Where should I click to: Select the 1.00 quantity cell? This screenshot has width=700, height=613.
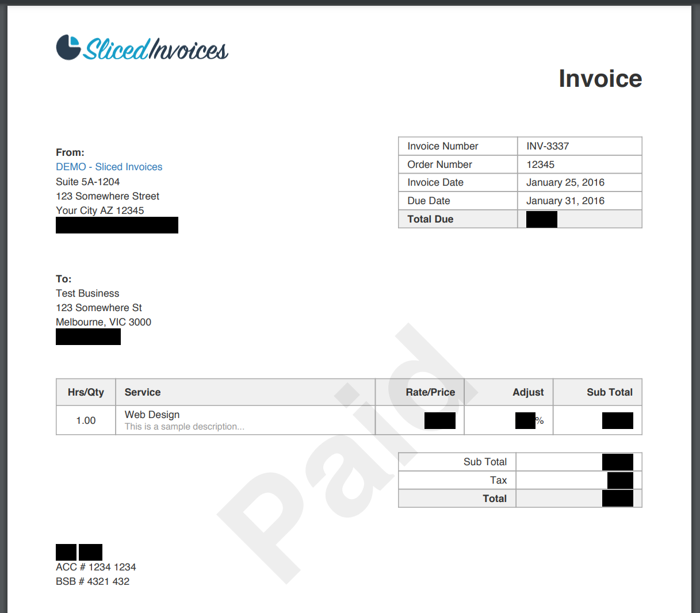[86, 420]
